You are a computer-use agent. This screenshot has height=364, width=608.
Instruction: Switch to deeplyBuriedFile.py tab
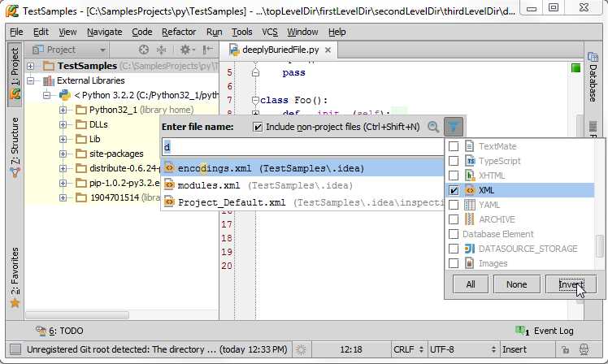pos(280,50)
